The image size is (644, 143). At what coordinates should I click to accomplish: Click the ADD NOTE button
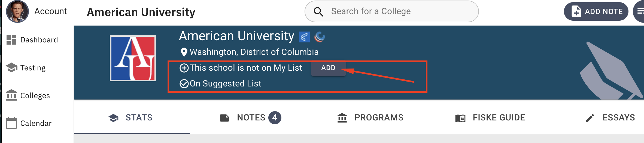[596, 11]
